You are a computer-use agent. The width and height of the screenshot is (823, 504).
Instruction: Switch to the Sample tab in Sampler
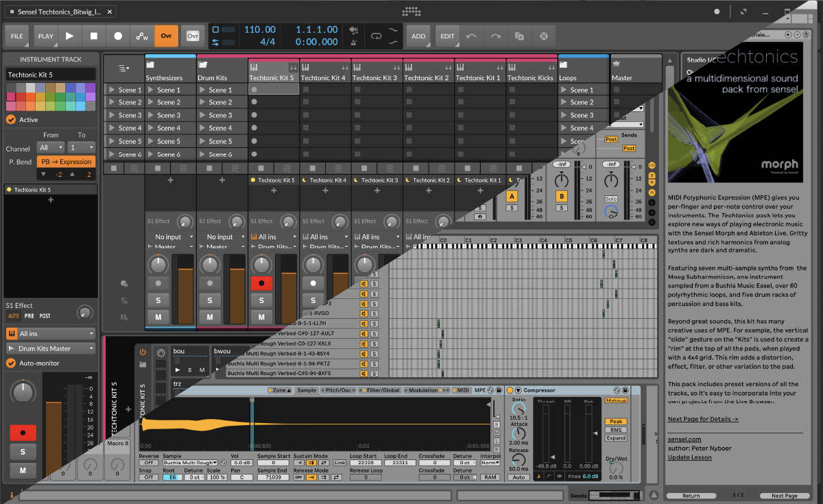point(307,390)
